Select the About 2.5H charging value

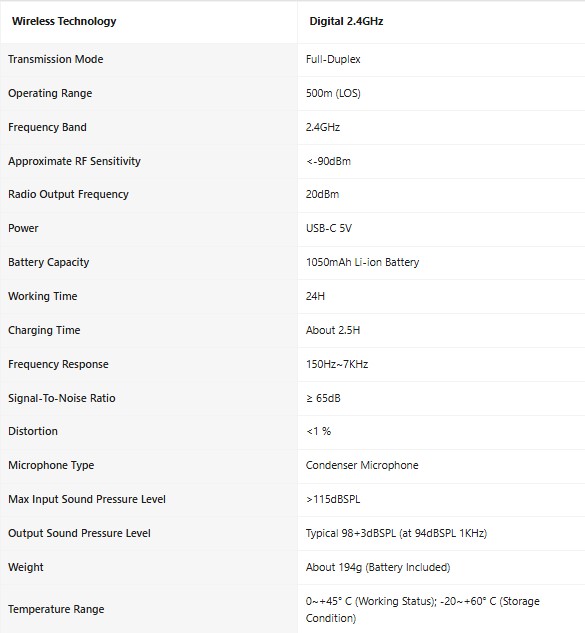click(x=333, y=330)
